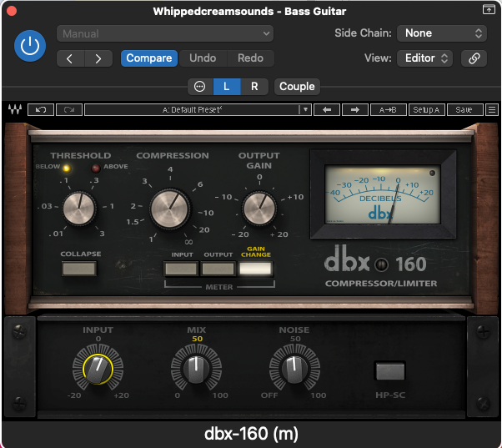Click preset dropdown triangle arrow
The height and width of the screenshot is (448, 502).
305,110
